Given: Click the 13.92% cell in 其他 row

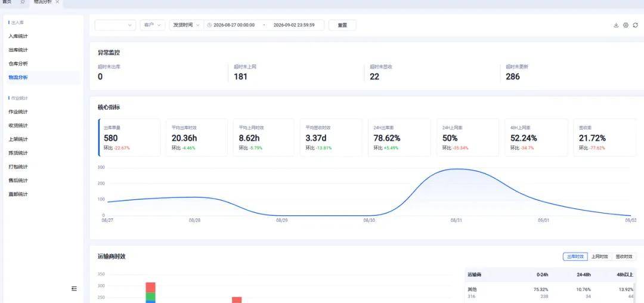Looking at the screenshot, I should point(626,289).
